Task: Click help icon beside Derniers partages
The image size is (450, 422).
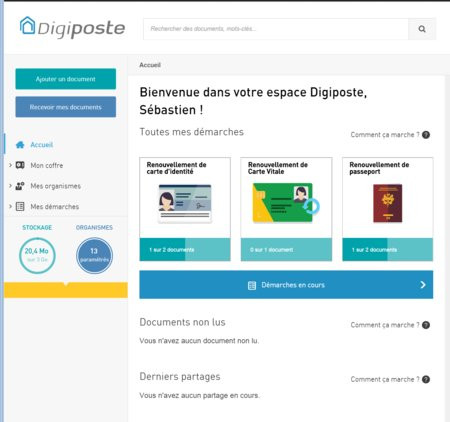Action: [x=426, y=379]
